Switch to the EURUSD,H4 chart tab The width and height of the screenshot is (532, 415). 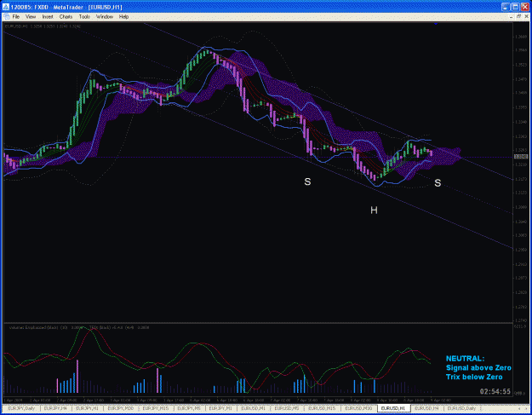click(x=426, y=408)
